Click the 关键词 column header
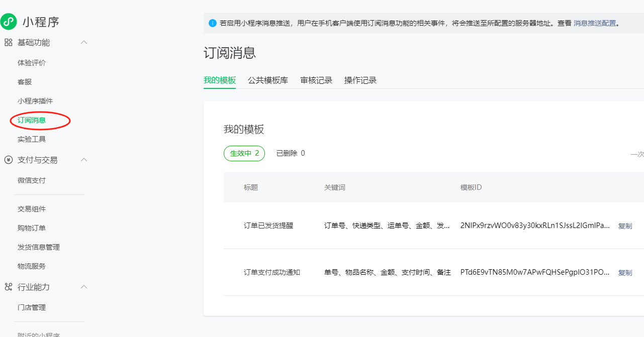Image resolution: width=644 pixels, height=337 pixels. coord(335,187)
